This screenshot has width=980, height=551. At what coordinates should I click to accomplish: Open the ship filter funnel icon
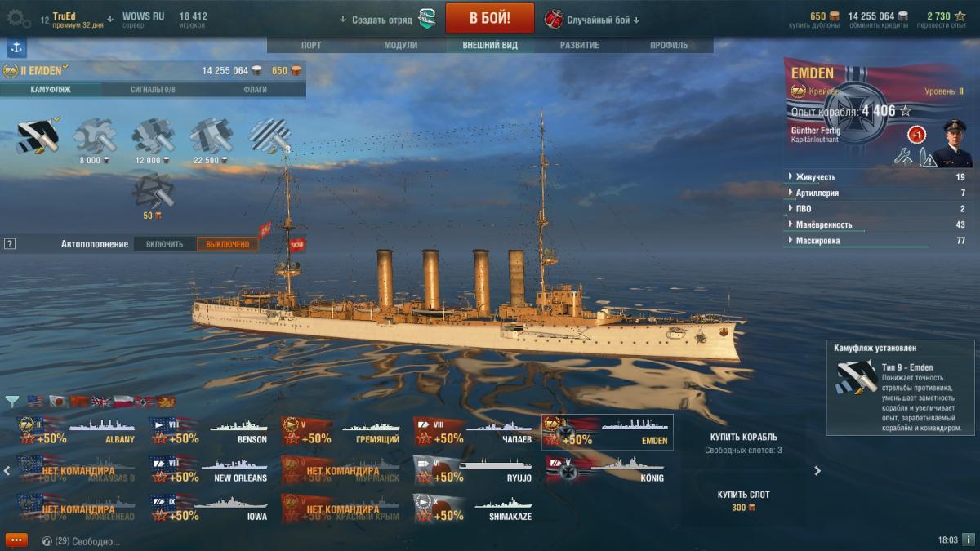[12, 402]
